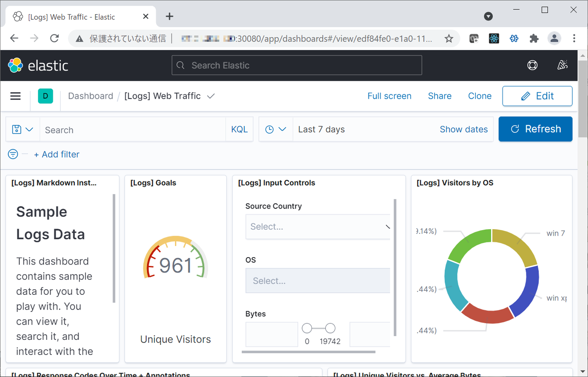Screen dimensions: 588x377
Task: Click the Bytes range slider right handle
Action: point(330,328)
